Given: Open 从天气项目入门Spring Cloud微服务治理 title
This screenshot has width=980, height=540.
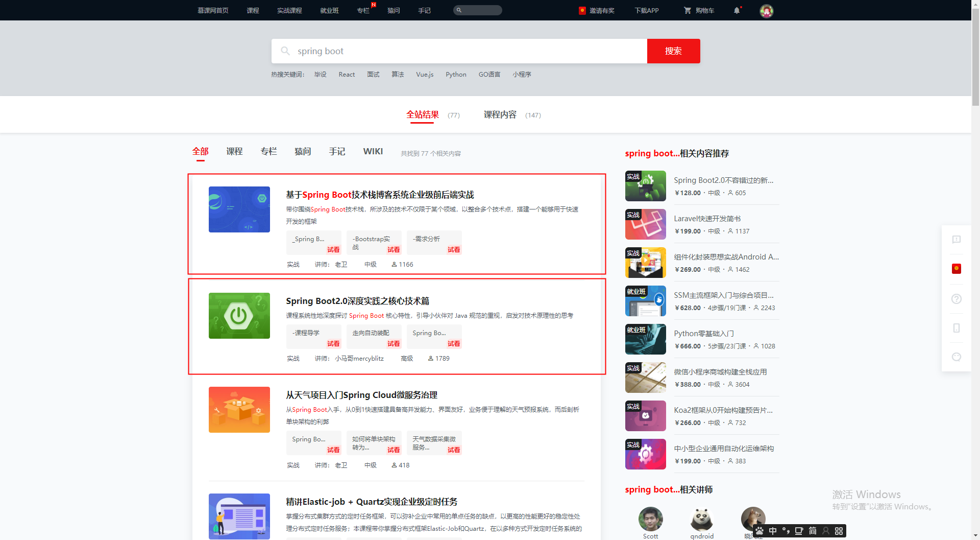Looking at the screenshot, I should tap(361, 395).
